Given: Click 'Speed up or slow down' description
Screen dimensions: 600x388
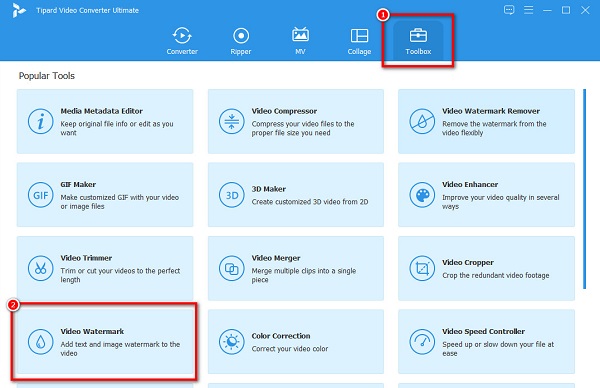Looking at the screenshot, I should tap(498, 349).
